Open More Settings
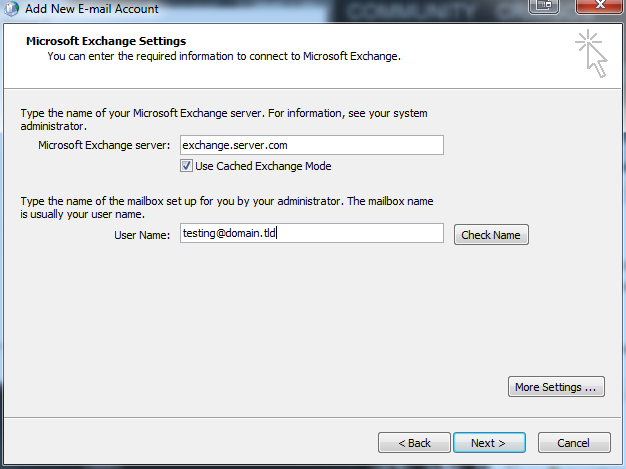This screenshot has width=626, height=469. pyautogui.click(x=556, y=387)
